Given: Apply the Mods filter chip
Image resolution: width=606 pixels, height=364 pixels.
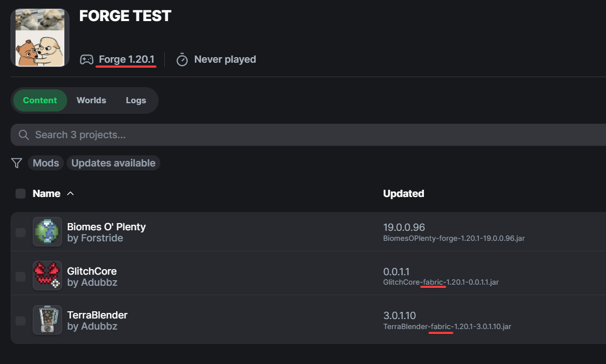Looking at the screenshot, I should pos(46,163).
